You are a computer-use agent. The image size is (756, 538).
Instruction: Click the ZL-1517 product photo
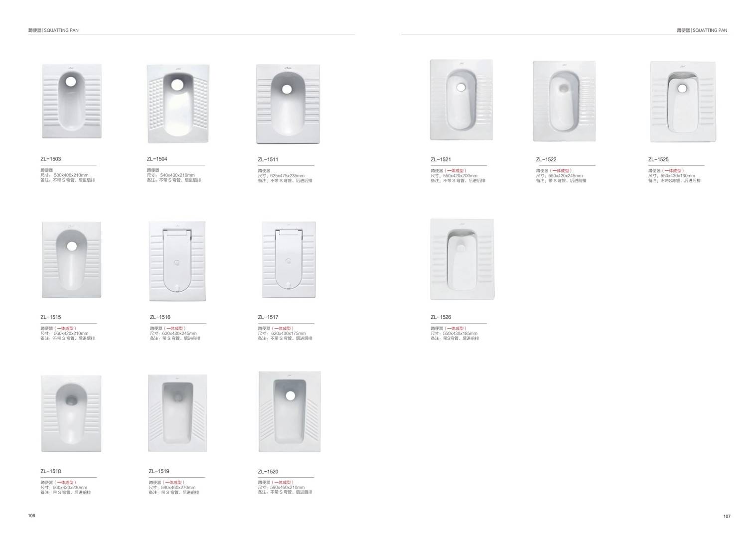(x=289, y=261)
